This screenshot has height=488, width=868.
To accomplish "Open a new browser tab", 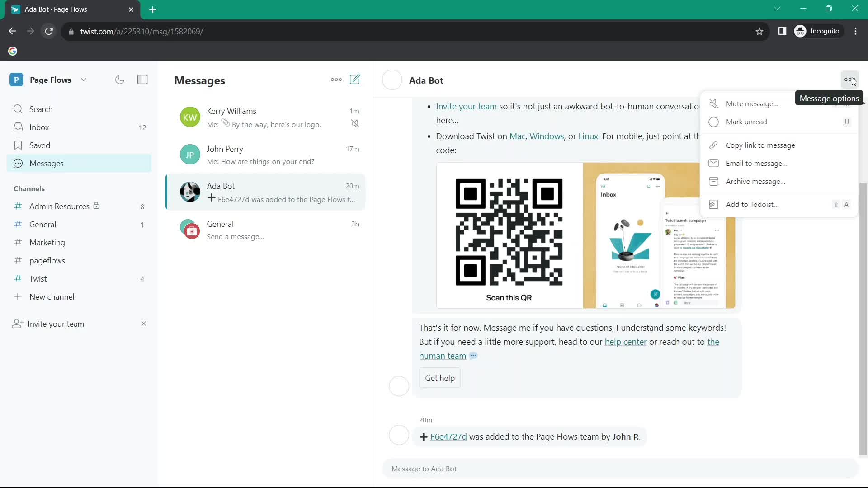I will coord(152,9).
